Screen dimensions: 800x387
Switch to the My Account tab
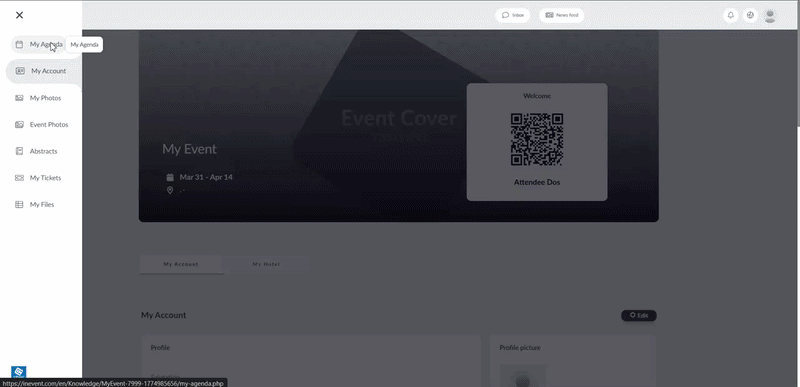181,264
